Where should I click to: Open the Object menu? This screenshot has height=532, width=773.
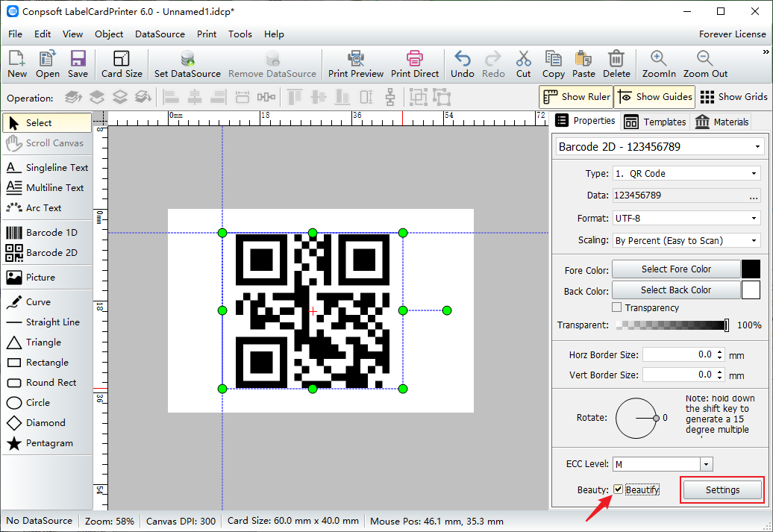[109, 34]
